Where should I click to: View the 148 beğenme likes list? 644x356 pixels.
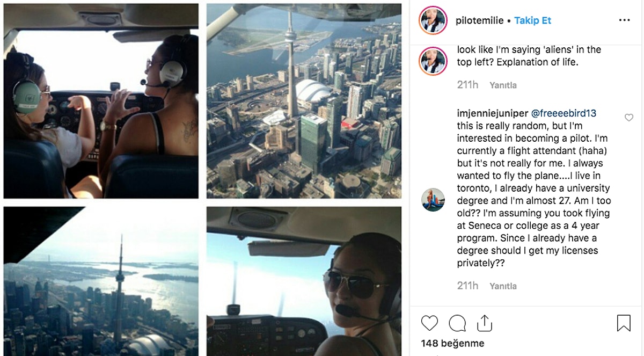click(x=452, y=343)
